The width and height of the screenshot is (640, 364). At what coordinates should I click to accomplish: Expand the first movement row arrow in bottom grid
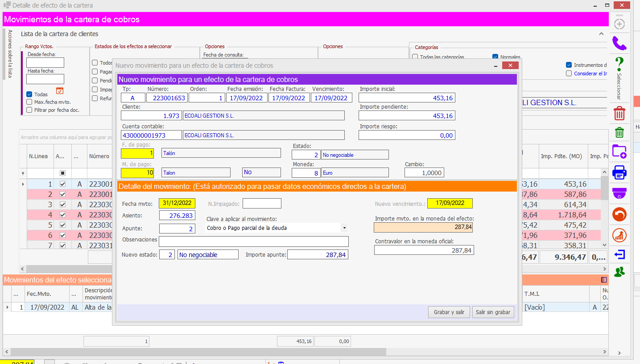pyautogui.click(x=7, y=307)
